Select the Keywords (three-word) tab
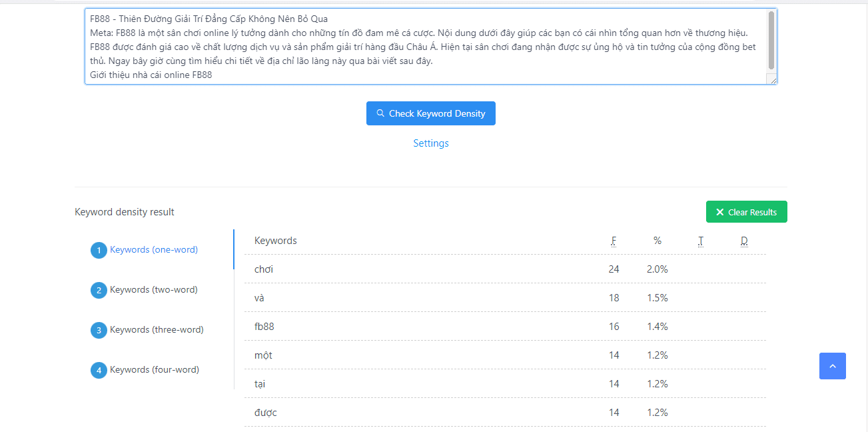The image size is (868, 432). coord(157,329)
